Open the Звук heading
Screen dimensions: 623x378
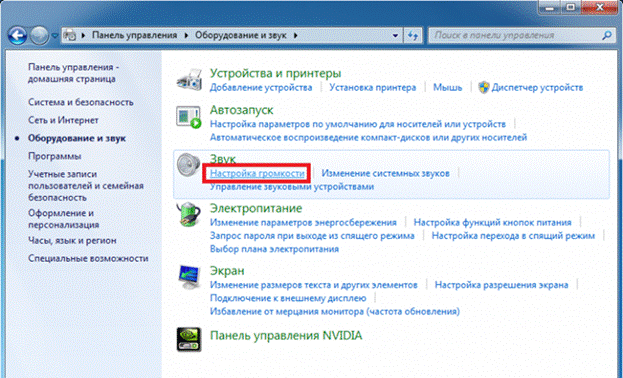click(x=223, y=159)
